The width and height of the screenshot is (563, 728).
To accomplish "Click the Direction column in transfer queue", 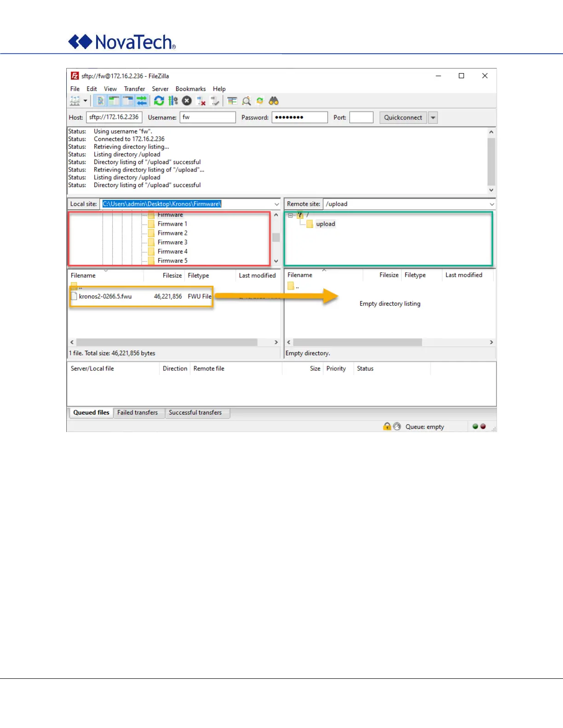I will 175,369.
